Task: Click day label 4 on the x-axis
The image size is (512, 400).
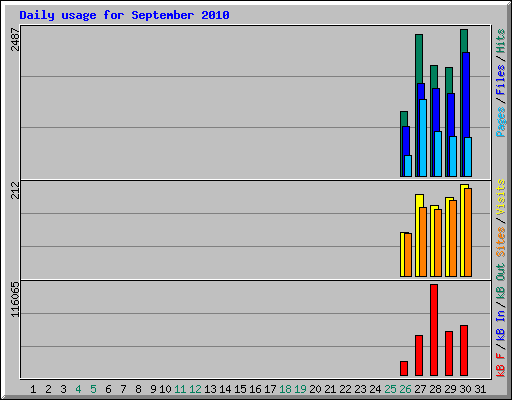Action: coord(78,389)
